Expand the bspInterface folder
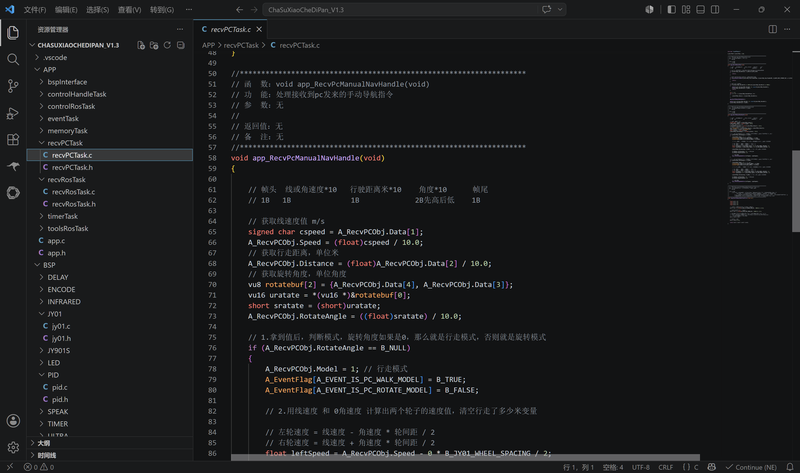Image resolution: width=800 pixels, height=473 pixels. point(110,82)
